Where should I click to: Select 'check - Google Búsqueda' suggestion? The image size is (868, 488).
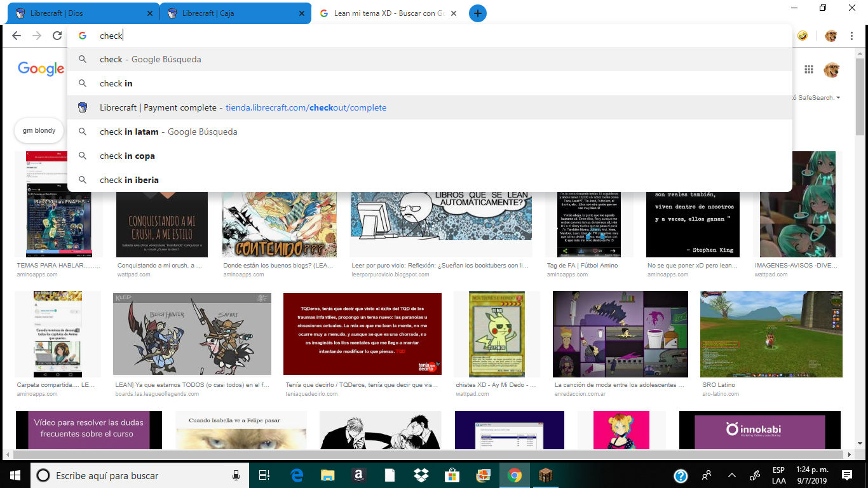coord(430,59)
